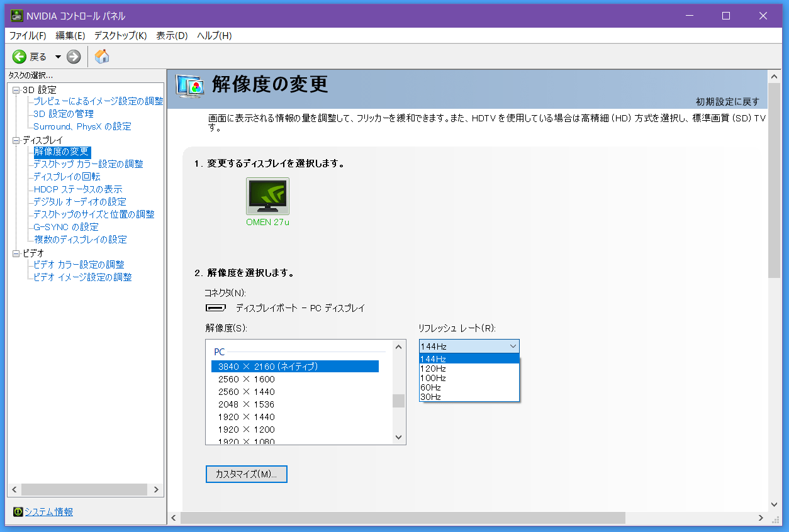Select 2048 × 1536 resolution
Screen dimensions: 789x532
coord(295,404)
